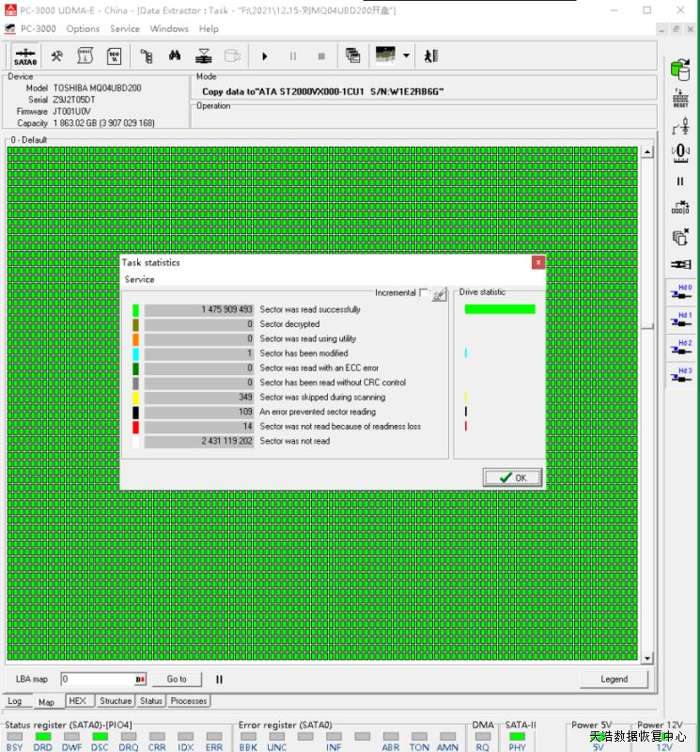
Task: Toggle head Hd 0 in sidebar
Action: click(680, 292)
